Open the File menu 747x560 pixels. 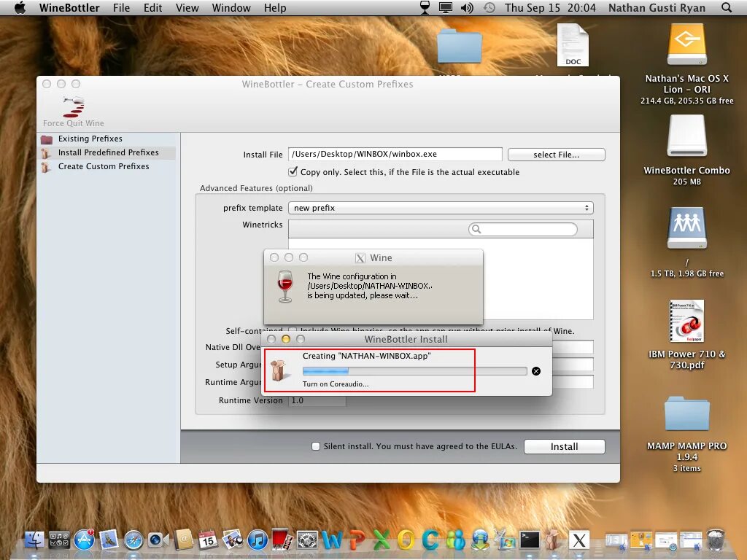click(x=122, y=8)
